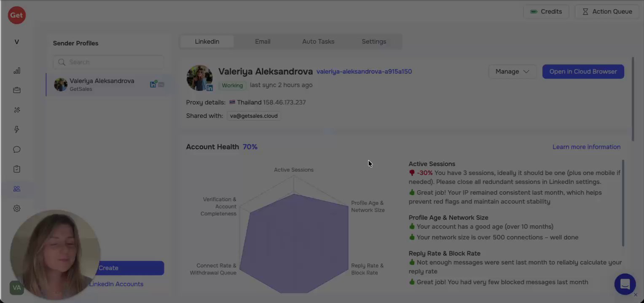644x303 pixels.
Task: Click the red thumbs-down icon beside -30%
Action: tap(412, 173)
